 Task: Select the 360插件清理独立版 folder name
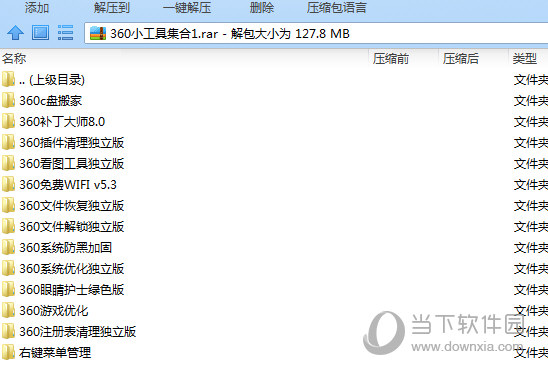click(72, 143)
